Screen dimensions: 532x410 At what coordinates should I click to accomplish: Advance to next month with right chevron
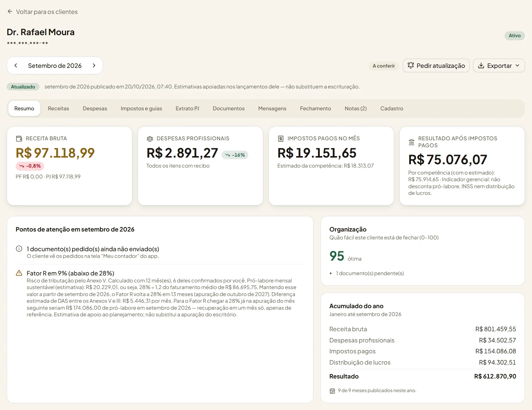[94, 65]
